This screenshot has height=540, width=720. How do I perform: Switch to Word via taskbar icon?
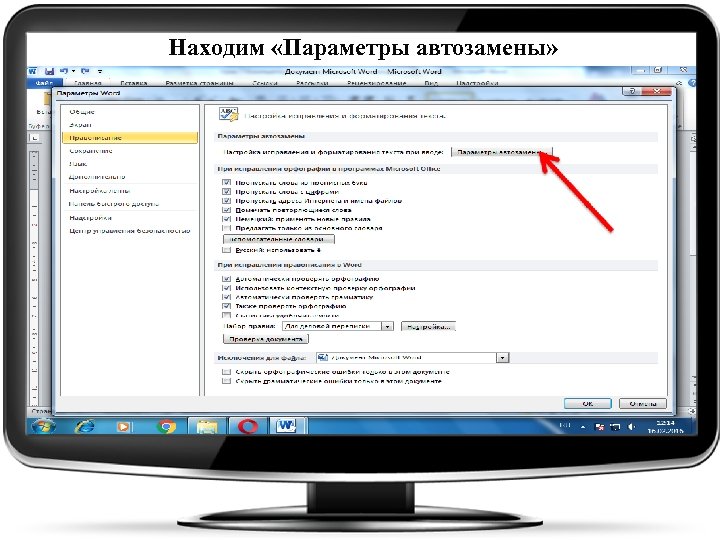pyautogui.click(x=286, y=426)
